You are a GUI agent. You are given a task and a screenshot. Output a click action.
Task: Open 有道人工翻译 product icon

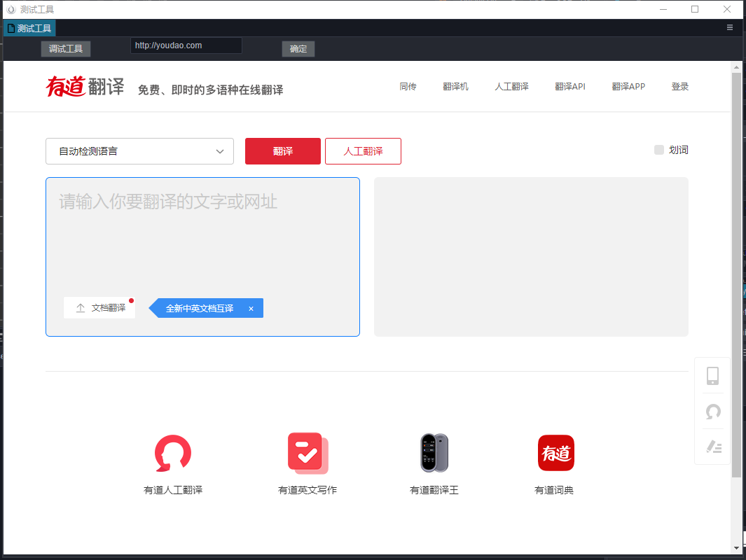[x=173, y=453]
